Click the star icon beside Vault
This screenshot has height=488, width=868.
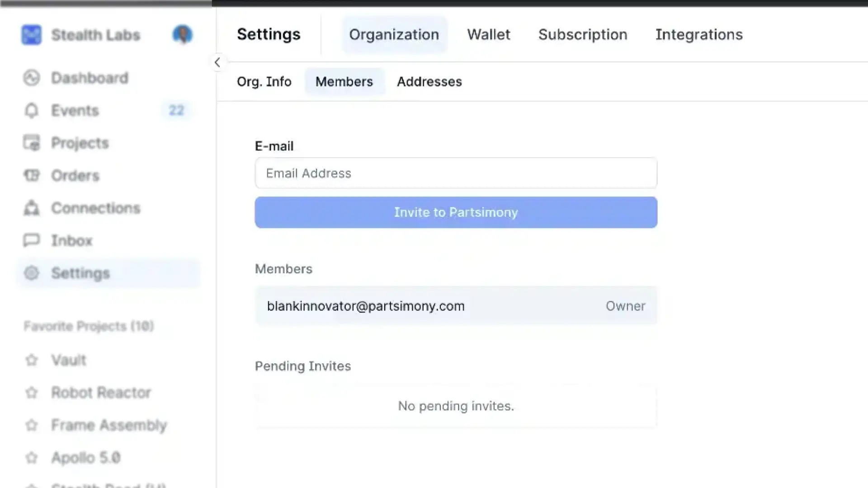click(x=32, y=360)
